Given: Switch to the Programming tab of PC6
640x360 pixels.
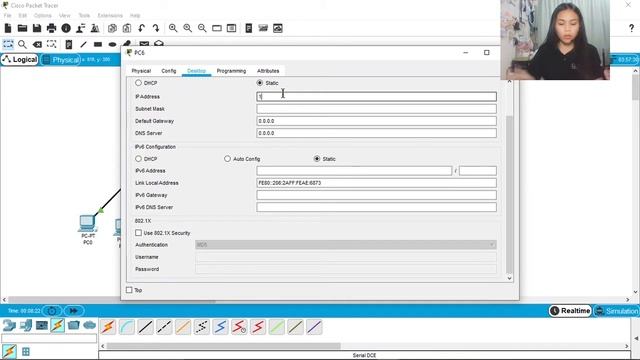Looking at the screenshot, I should (231, 71).
